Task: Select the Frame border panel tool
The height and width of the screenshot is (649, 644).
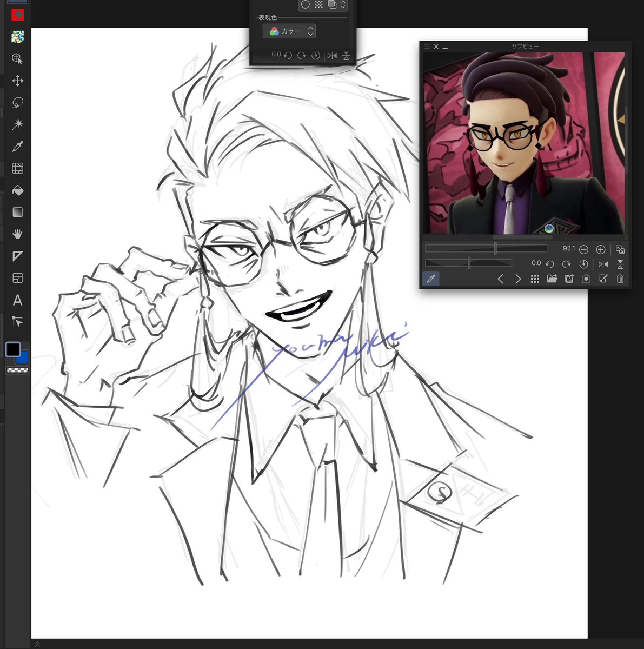Action: pos(17,278)
